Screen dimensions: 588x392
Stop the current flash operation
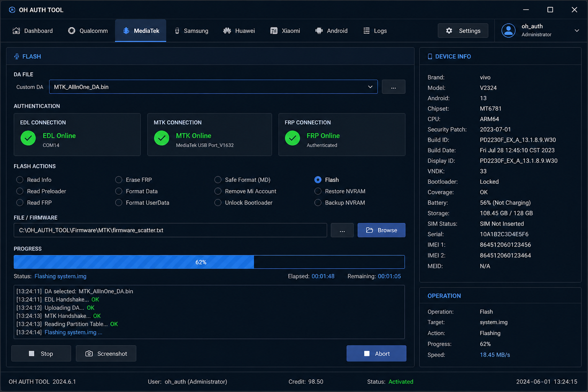click(x=41, y=354)
